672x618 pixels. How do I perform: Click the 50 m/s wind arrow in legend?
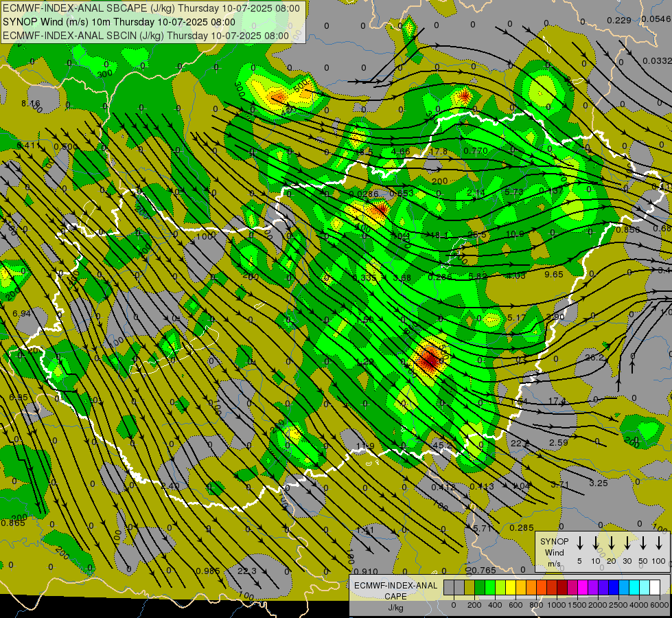click(x=643, y=543)
